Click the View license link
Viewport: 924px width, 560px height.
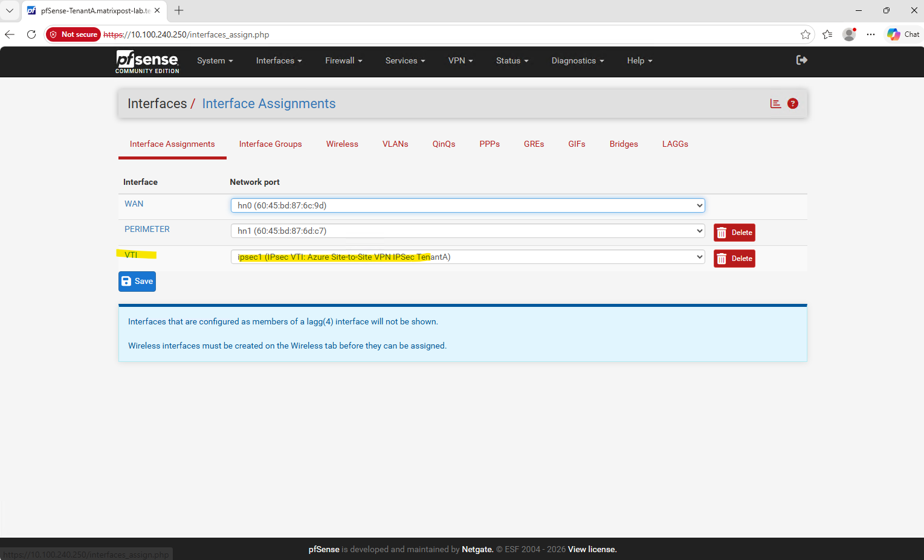coord(592,549)
